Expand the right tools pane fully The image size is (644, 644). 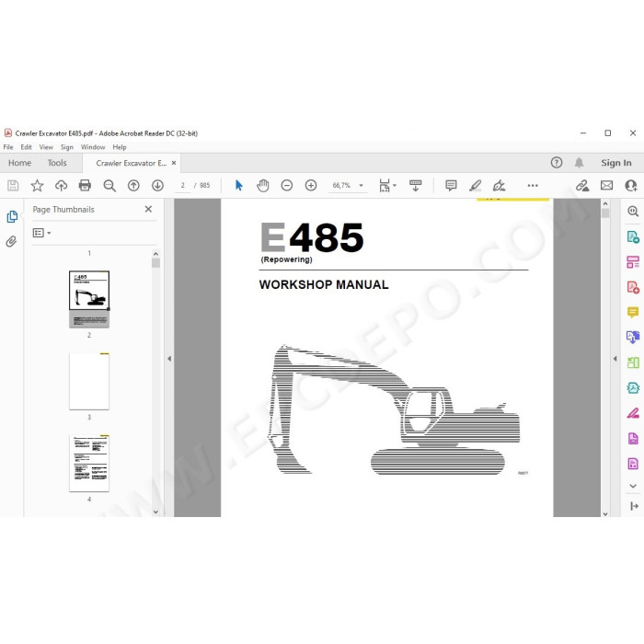click(x=634, y=506)
